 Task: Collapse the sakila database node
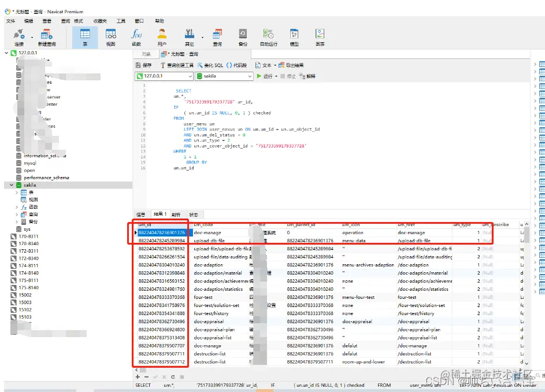point(12,185)
